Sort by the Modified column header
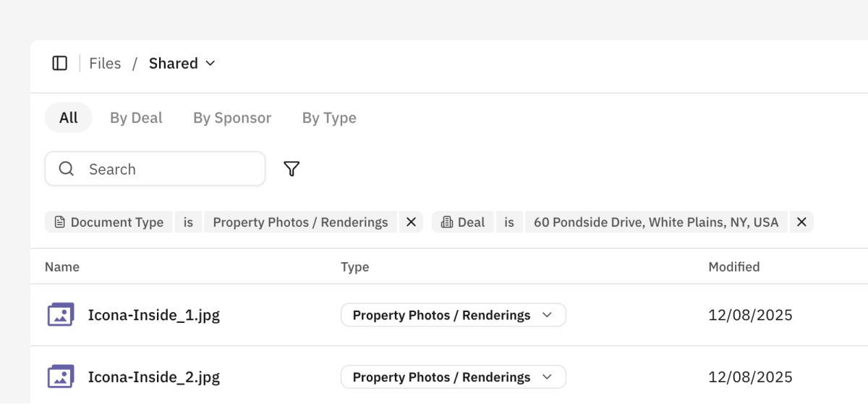The width and height of the screenshot is (868, 404). [733, 266]
